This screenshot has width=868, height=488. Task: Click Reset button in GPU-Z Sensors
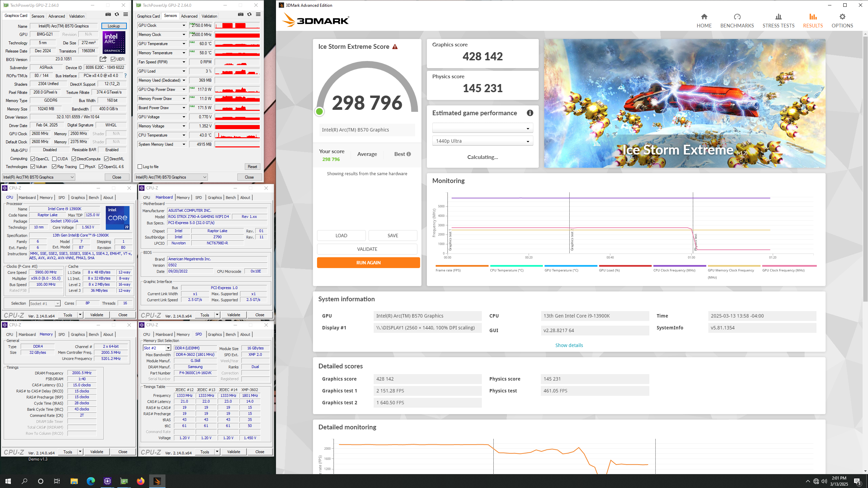tap(252, 167)
